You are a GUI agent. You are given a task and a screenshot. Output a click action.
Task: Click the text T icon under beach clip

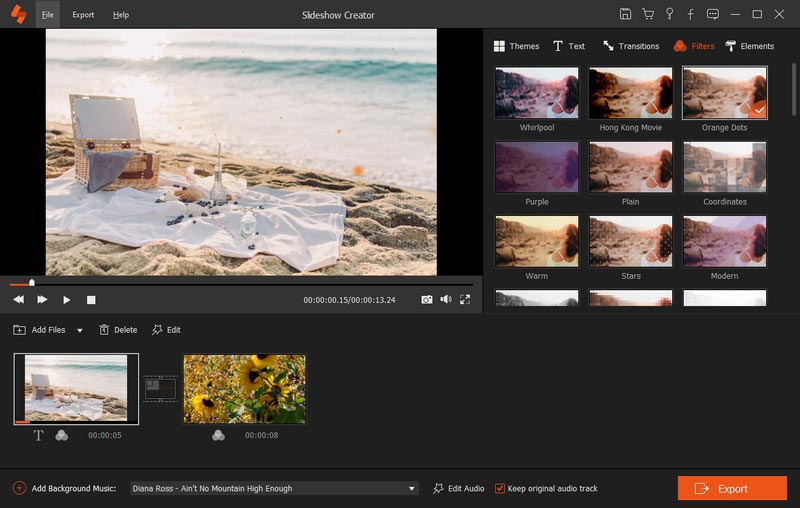[39, 435]
